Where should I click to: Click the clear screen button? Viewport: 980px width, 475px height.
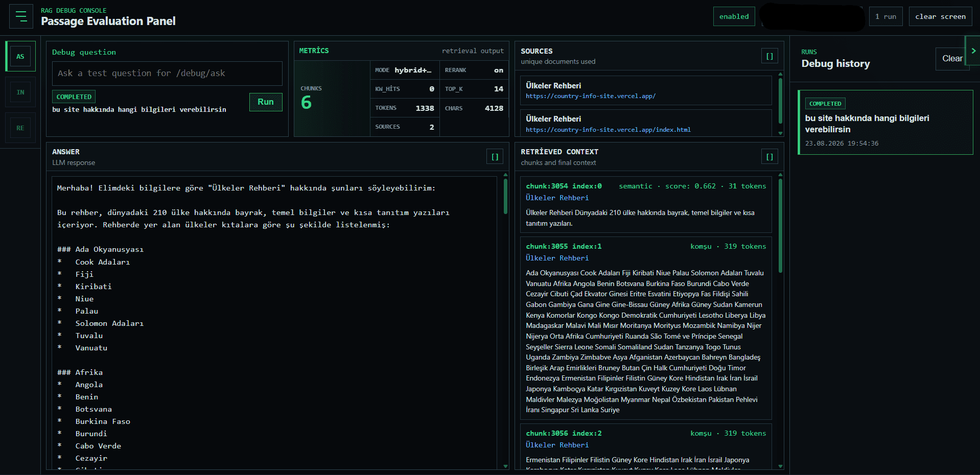940,16
